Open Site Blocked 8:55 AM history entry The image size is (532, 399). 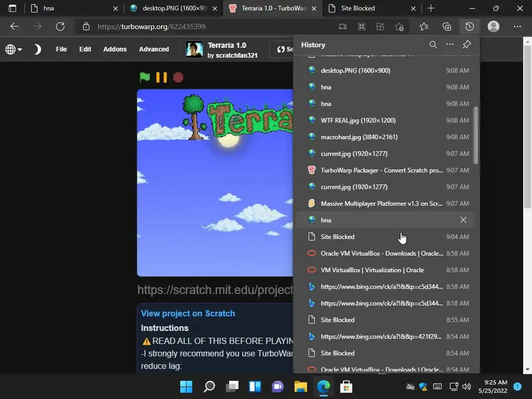point(385,320)
